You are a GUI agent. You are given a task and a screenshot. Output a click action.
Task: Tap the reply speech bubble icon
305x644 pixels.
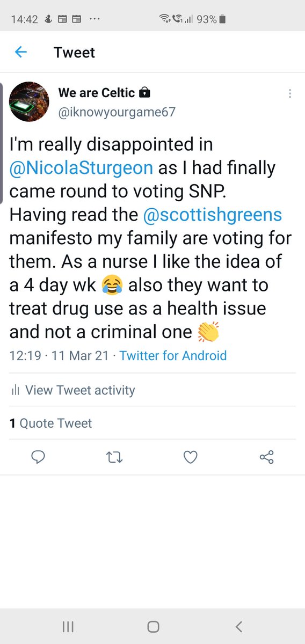coord(38,457)
